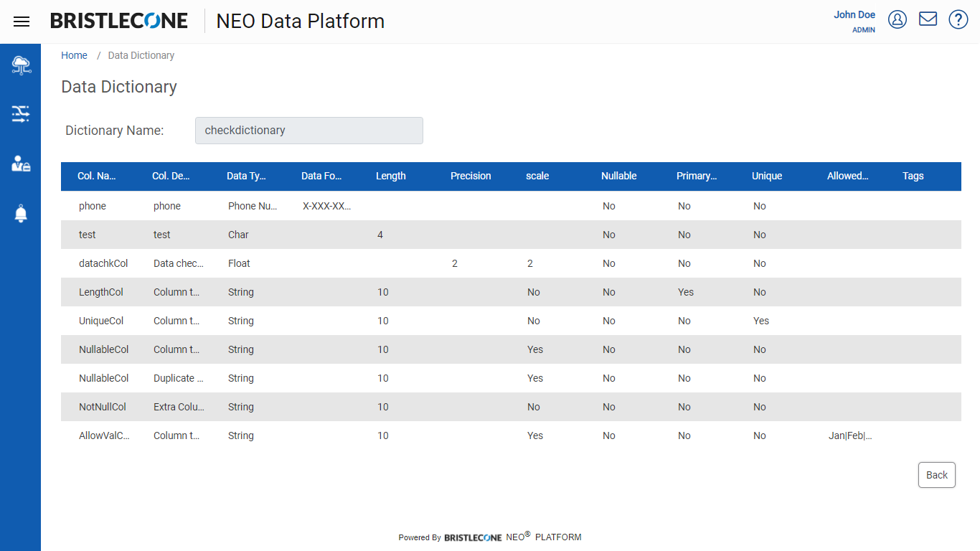
Task: Click the Data Dictionary page heading
Action: tap(119, 87)
